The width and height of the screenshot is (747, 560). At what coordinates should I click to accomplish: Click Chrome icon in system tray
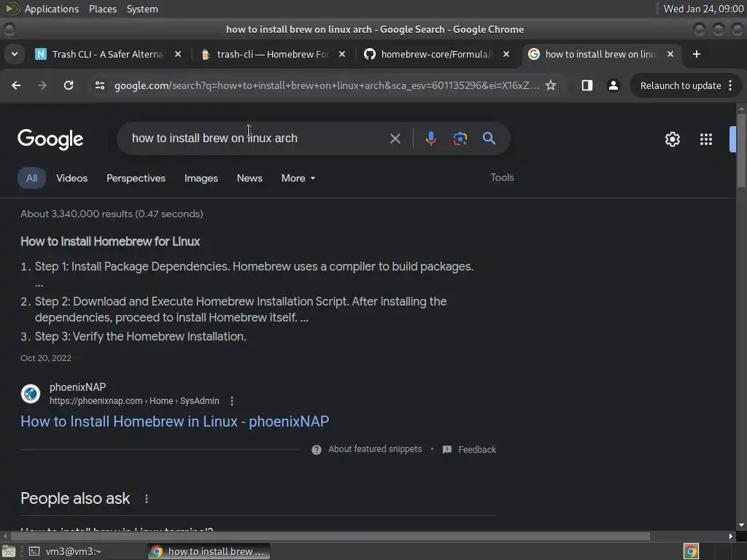pyautogui.click(x=691, y=551)
